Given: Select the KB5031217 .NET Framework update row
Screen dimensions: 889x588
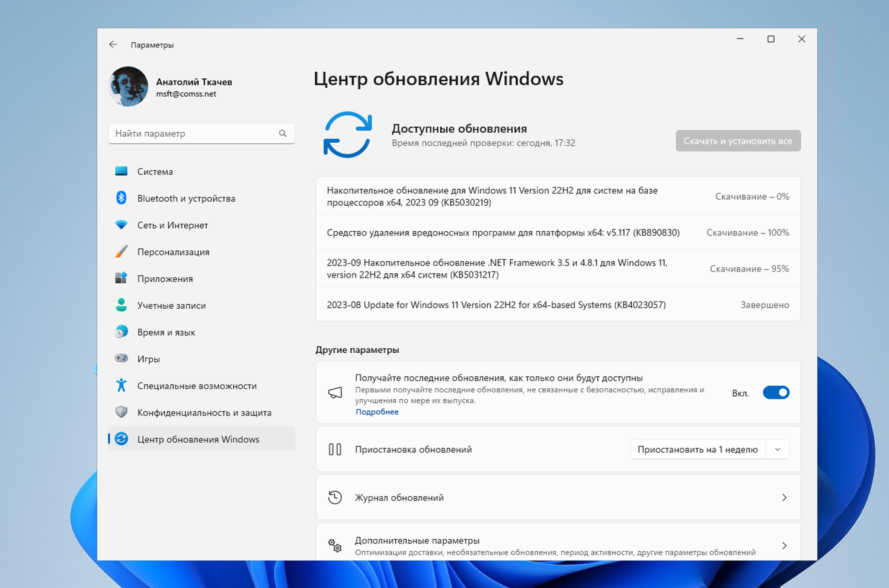Looking at the screenshot, I should (x=558, y=269).
